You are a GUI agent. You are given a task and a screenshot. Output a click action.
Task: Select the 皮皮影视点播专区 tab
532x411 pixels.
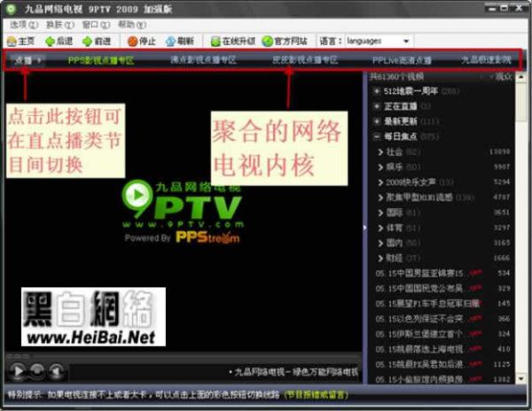(305, 60)
